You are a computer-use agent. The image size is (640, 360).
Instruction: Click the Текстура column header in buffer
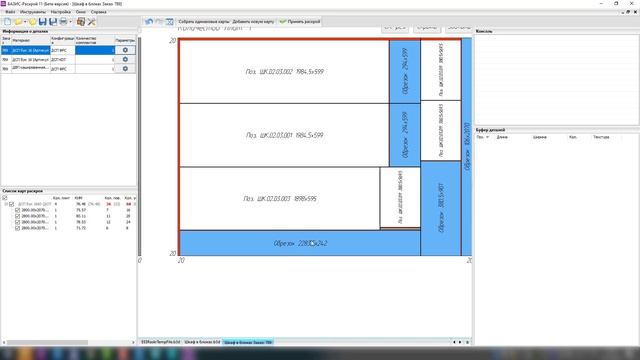click(601, 137)
